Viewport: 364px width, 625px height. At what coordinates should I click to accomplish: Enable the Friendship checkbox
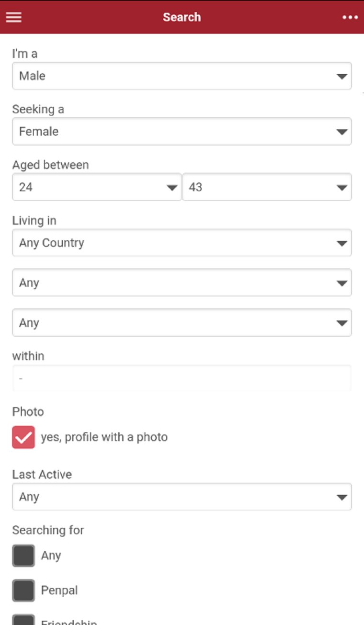[x=23, y=620]
